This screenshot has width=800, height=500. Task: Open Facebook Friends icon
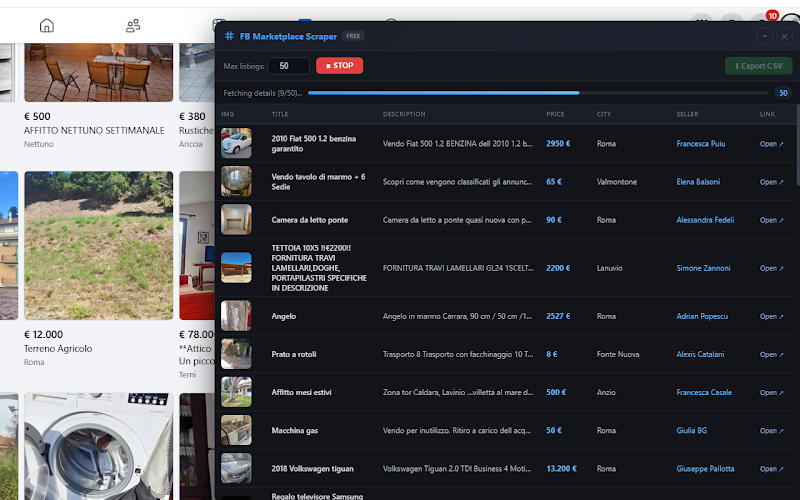coord(133,26)
